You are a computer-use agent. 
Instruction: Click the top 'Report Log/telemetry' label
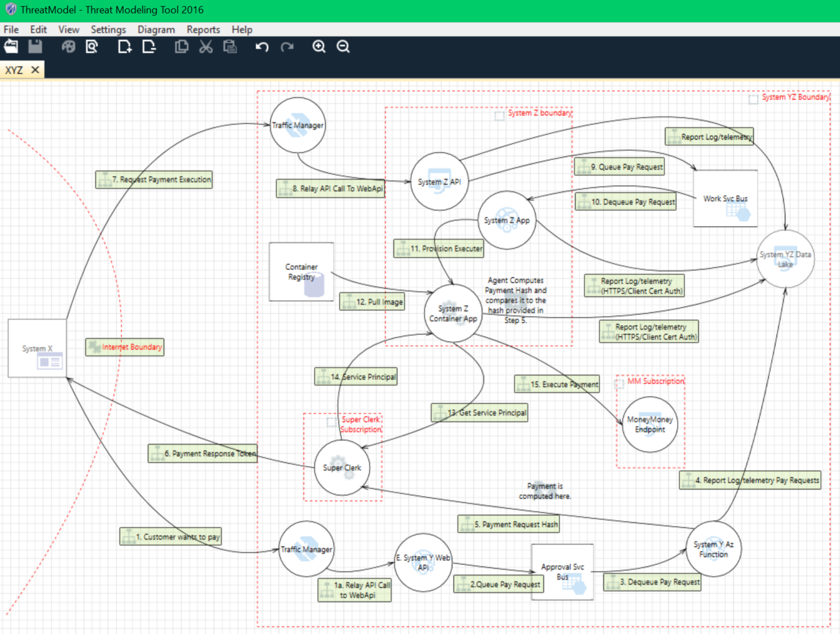click(x=709, y=136)
